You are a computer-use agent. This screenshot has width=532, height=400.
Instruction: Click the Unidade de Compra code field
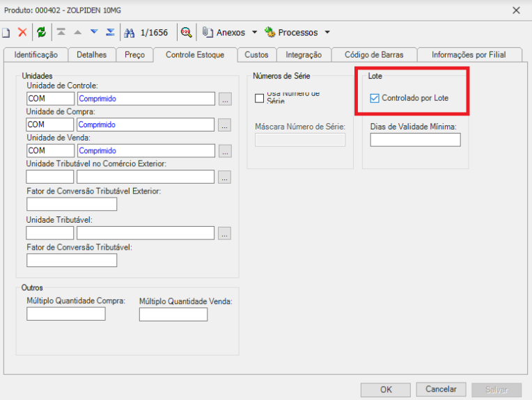click(x=50, y=125)
